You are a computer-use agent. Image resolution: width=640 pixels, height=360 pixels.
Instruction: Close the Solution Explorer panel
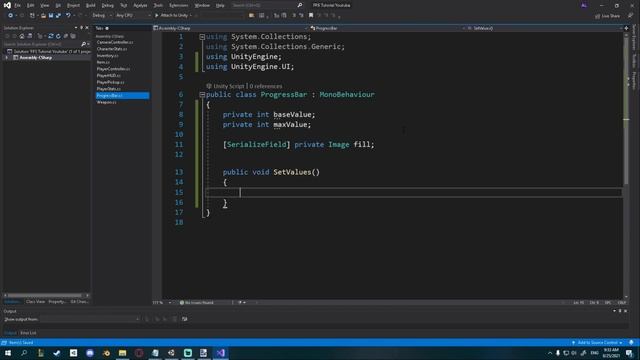87,28
